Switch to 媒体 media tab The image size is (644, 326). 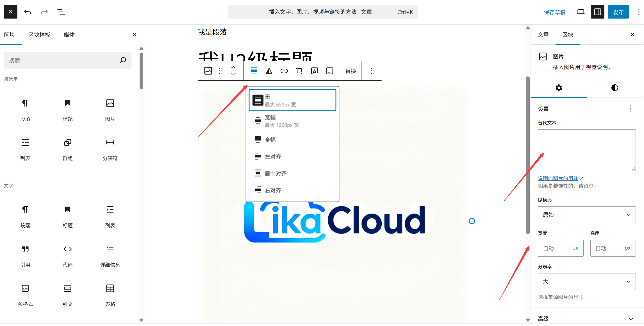[69, 35]
